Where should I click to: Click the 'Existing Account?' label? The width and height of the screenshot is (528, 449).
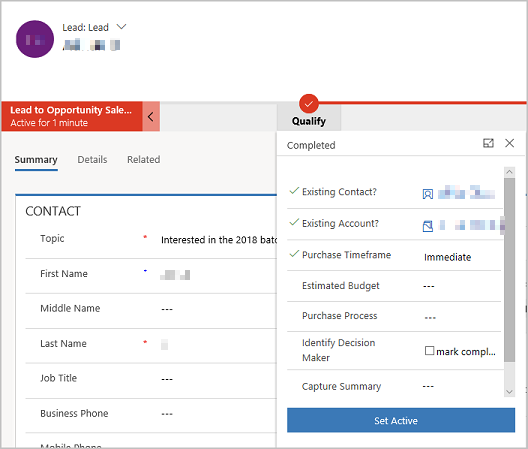(340, 223)
